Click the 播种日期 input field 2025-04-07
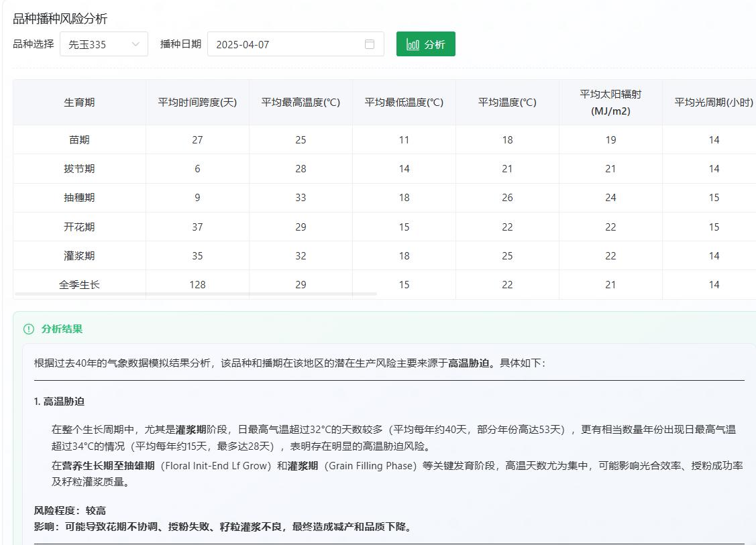The width and height of the screenshot is (756, 545). (x=296, y=44)
